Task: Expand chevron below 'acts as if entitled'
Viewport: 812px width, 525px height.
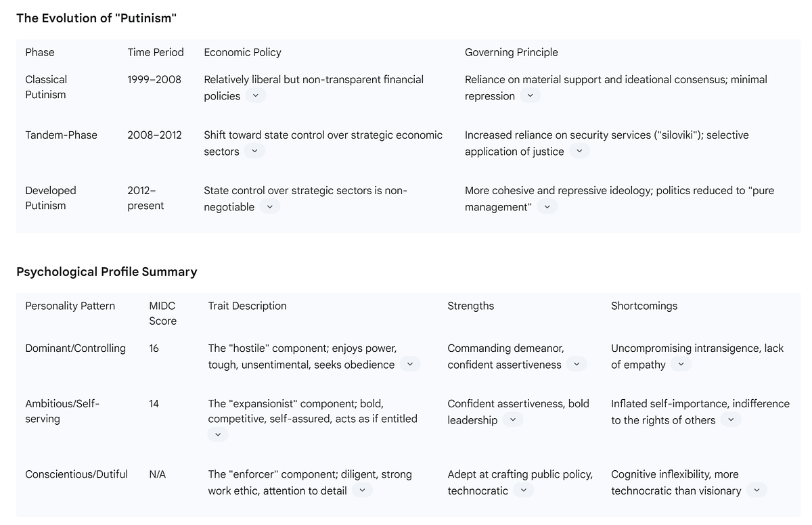Action: point(218,435)
